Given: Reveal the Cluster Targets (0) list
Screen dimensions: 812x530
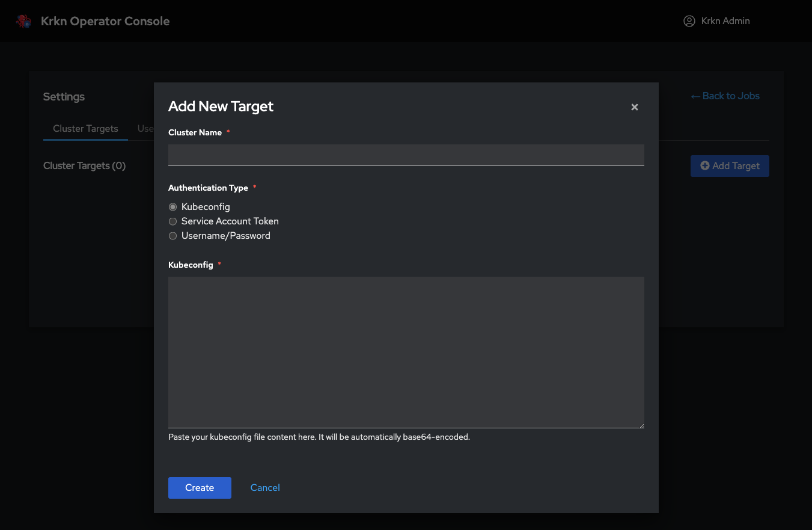Looking at the screenshot, I should coord(84,165).
